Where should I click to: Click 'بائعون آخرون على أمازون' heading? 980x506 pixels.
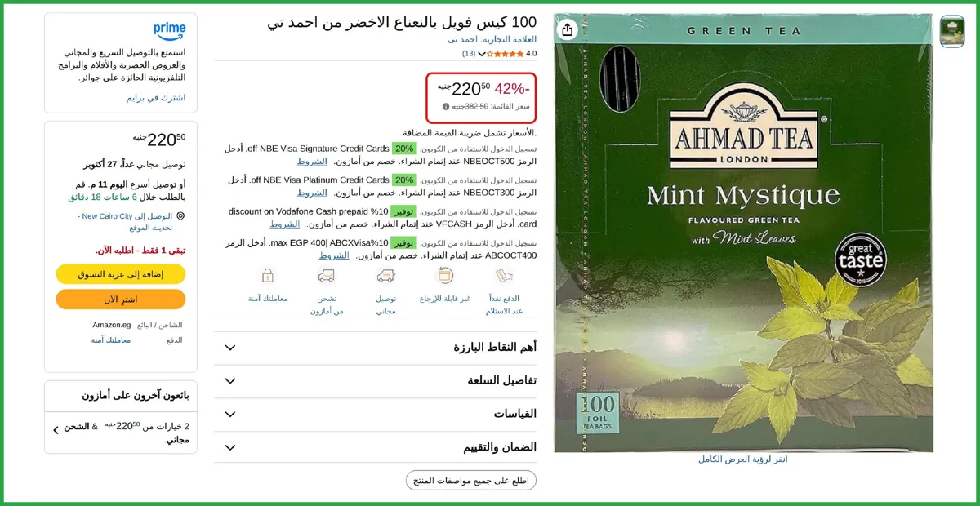pyautogui.click(x=136, y=396)
